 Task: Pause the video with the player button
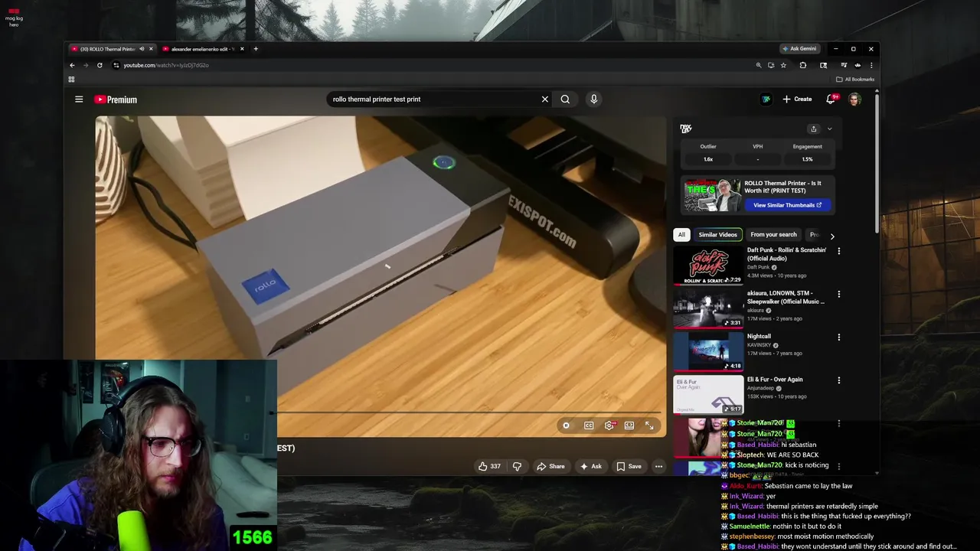(566, 425)
